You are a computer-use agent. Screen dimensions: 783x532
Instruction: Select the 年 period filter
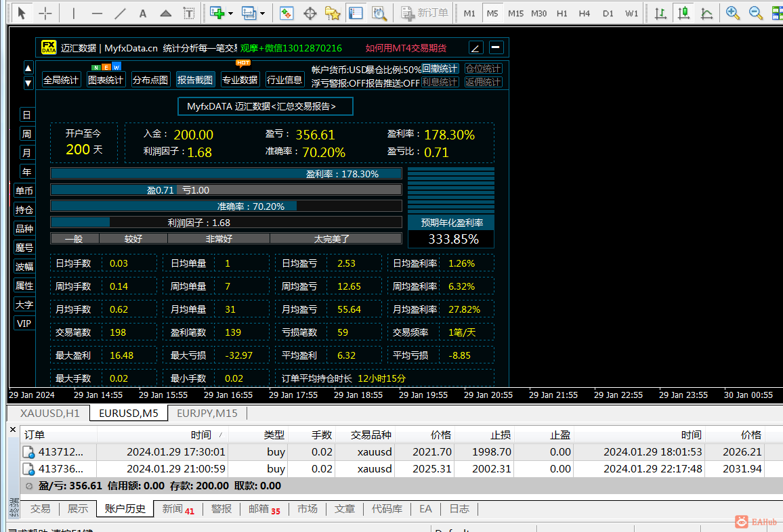[x=27, y=172]
